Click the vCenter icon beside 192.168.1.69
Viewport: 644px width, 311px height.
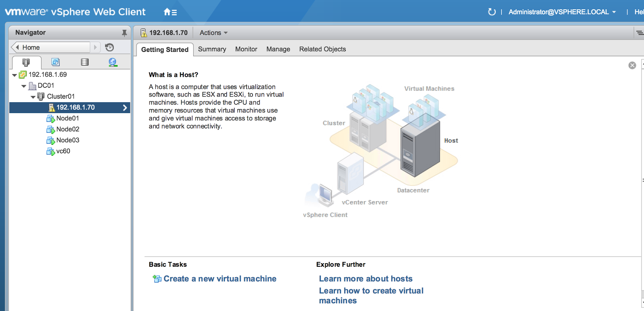[23, 75]
